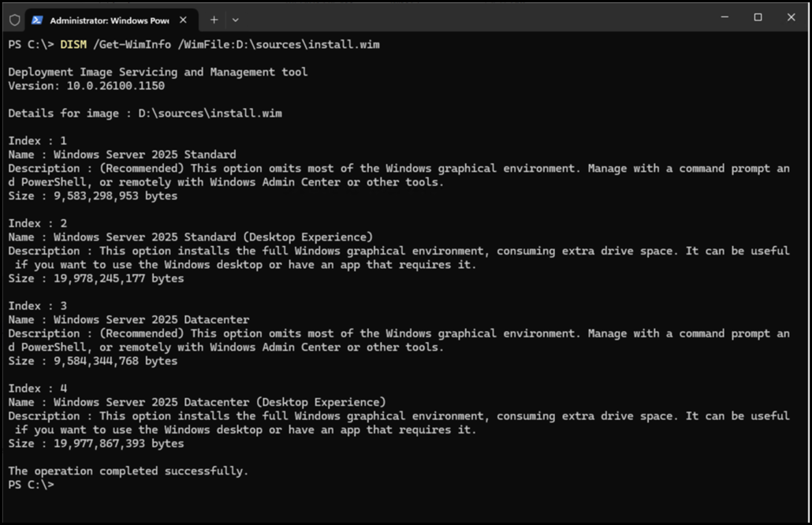Click 'Windows Server 2025 Standard (Desktop Experience)' text

[x=213, y=237]
